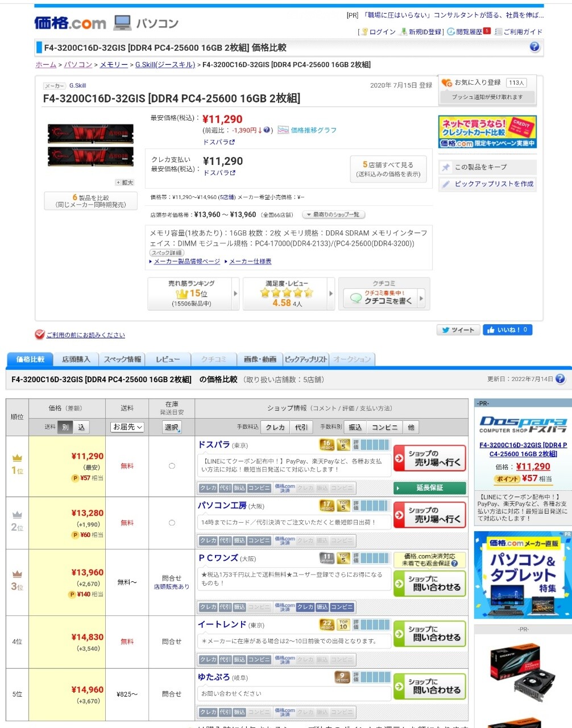Expand the 最寄りのショップ一覧 dropdown
This screenshot has height=728, width=572.
pos(333,215)
